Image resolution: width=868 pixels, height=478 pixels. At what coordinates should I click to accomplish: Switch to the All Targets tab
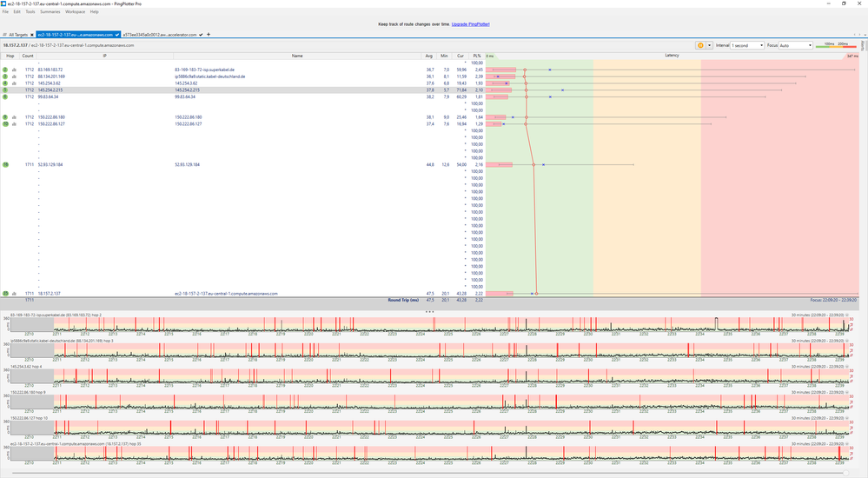coord(17,35)
